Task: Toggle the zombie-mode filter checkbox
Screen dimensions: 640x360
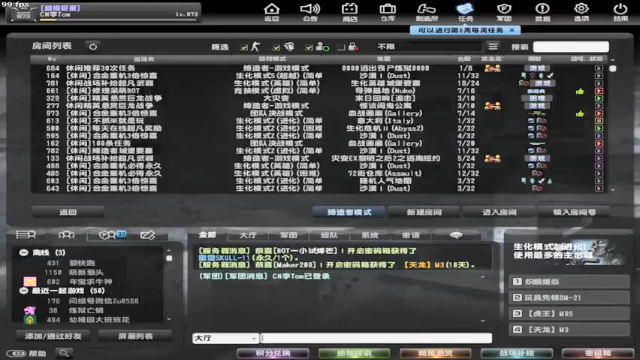Action: (x=276, y=47)
